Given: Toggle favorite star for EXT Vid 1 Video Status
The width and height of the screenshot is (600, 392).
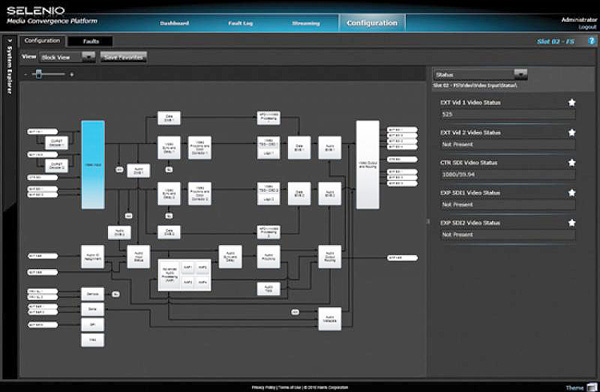Looking at the screenshot, I should [572, 102].
